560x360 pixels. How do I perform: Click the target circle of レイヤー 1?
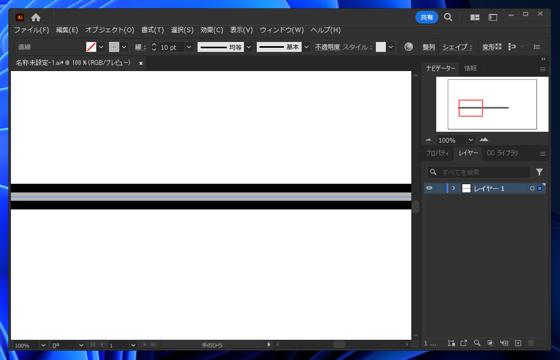(x=532, y=188)
